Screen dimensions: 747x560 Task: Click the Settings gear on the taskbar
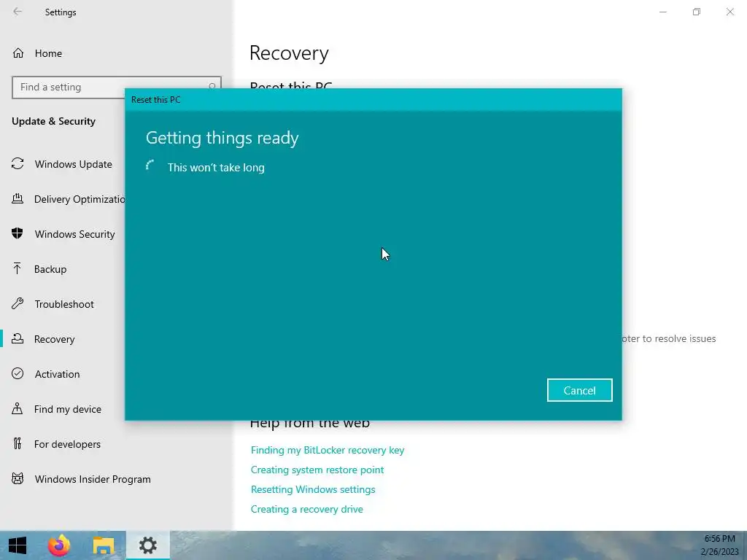click(x=147, y=545)
